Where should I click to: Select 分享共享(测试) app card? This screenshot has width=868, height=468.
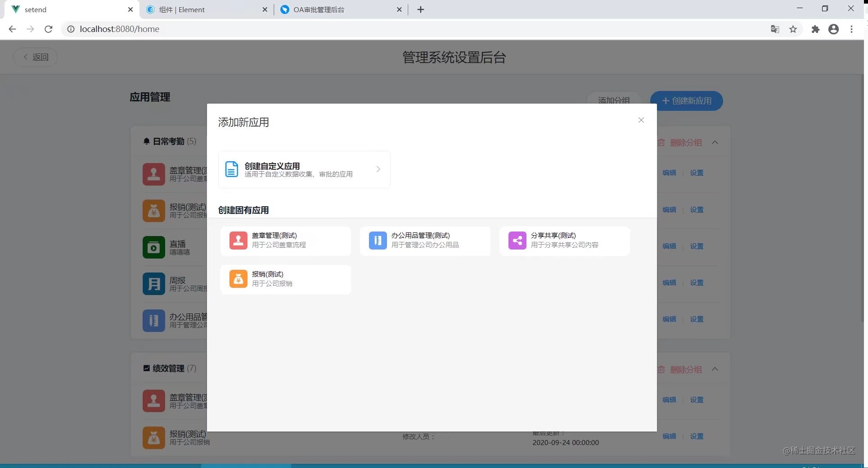(565, 241)
